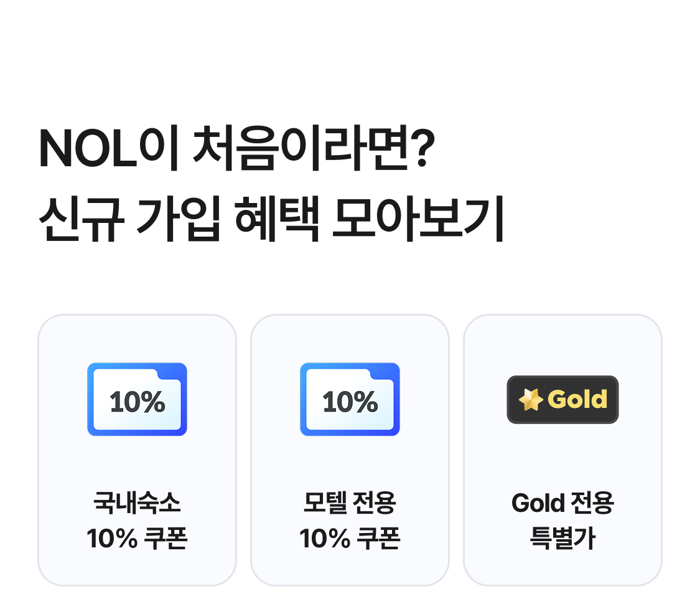700x609 pixels.
Task: Click the yellow Gold word in the badge
Action: [577, 400]
